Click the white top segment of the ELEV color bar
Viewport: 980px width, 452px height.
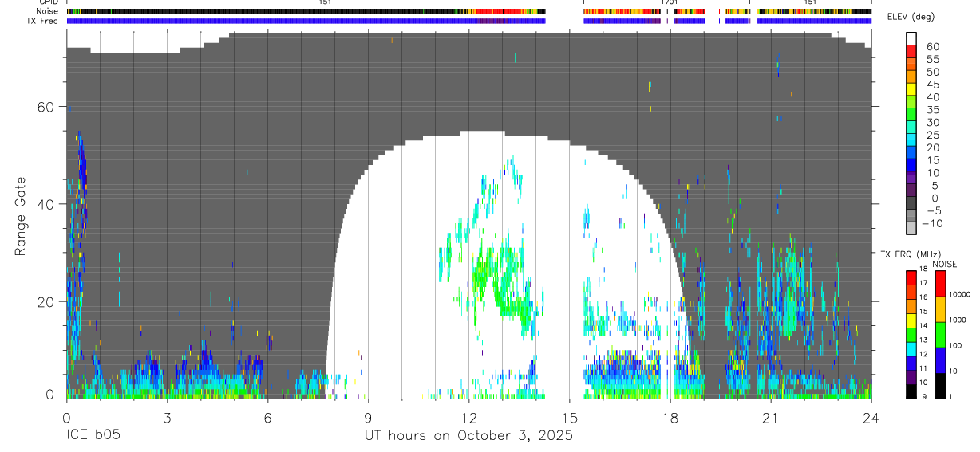point(911,39)
